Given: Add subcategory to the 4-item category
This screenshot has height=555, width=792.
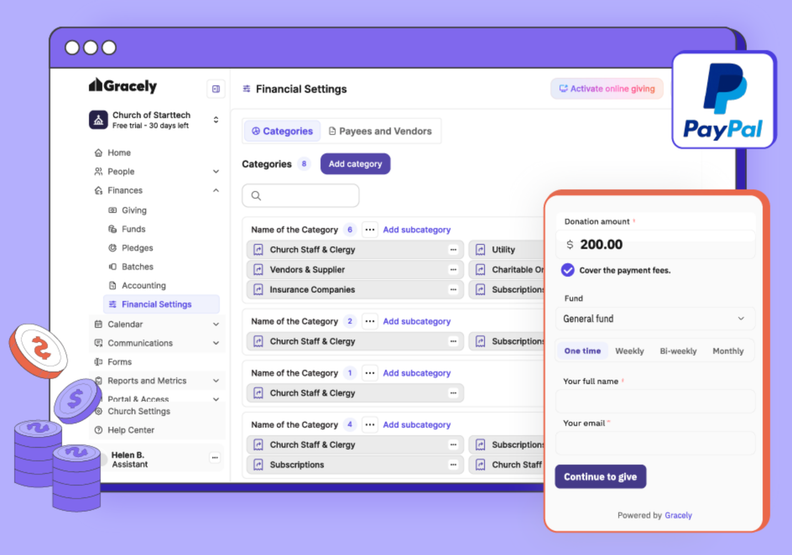Looking at the screenshot, I should [x=417, y=425].
